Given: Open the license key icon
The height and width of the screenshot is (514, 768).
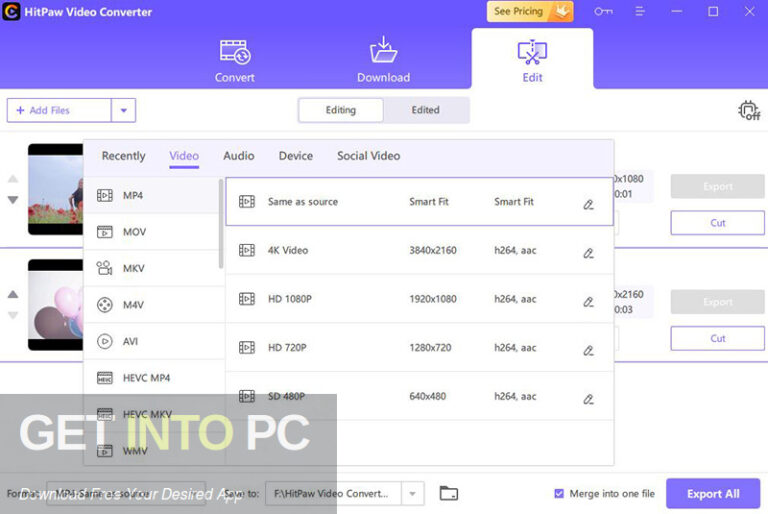Looking at the screenshot, I should [603, 11].
